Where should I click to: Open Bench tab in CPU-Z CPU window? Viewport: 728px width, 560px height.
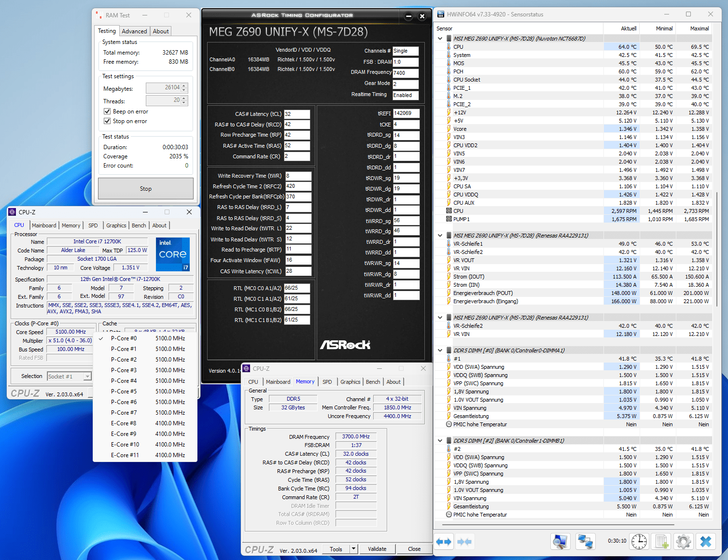pyautogui.click(x=139, y=225)
